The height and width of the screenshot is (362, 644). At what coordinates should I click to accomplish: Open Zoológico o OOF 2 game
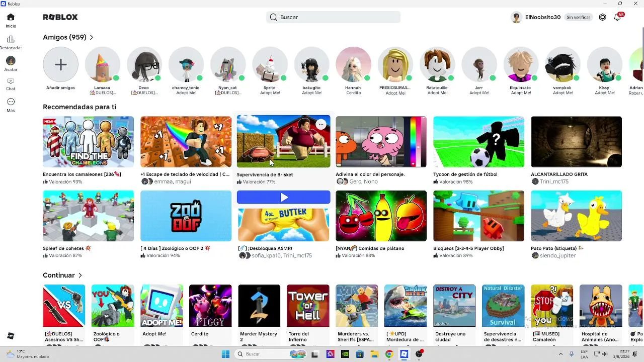point(186,216)
